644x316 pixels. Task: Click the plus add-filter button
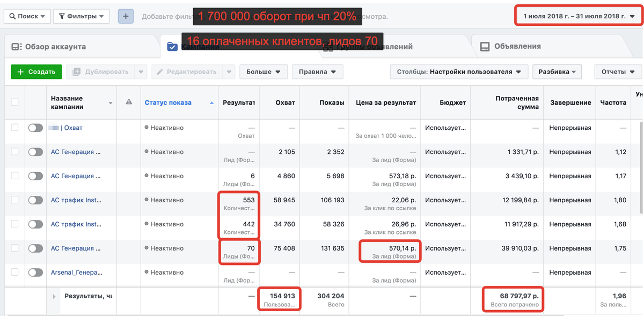pyautogui.click(x=126, y=16)
